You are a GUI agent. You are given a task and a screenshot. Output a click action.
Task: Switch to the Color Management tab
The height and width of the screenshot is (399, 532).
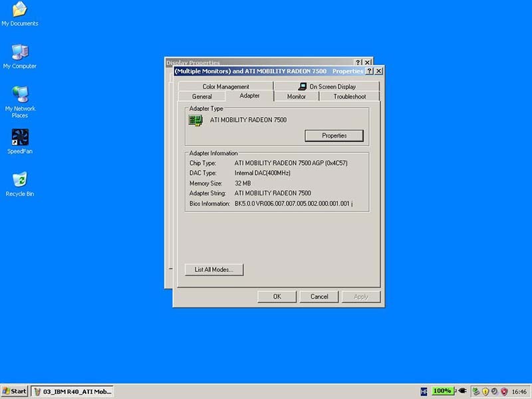tap(225, 86)
